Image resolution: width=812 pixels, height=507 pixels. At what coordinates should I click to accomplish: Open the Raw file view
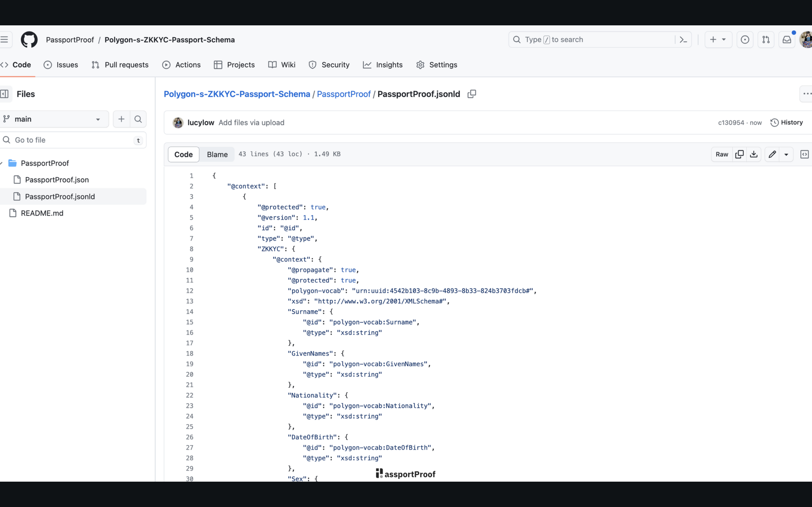[721, 154]
